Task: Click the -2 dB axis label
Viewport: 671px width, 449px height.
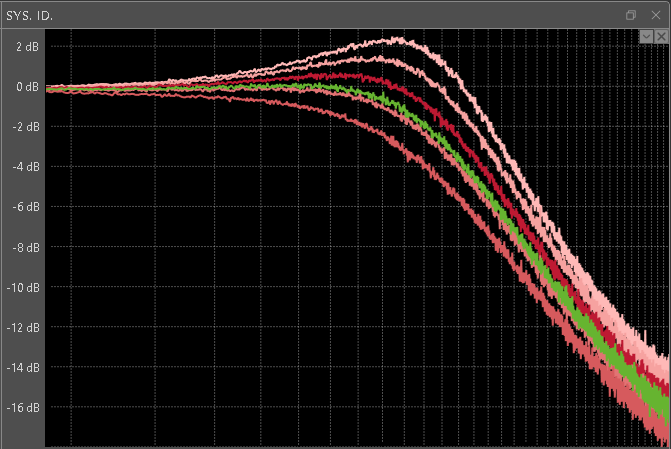Action: [26, 127]
